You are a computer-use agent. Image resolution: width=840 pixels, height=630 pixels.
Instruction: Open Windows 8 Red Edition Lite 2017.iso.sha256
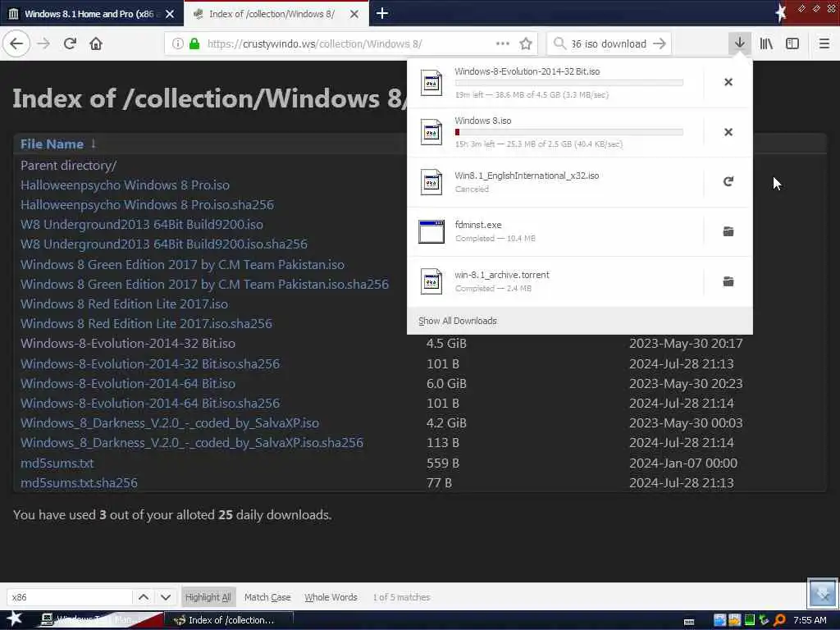pyautogui.click(x=146, y=323)
